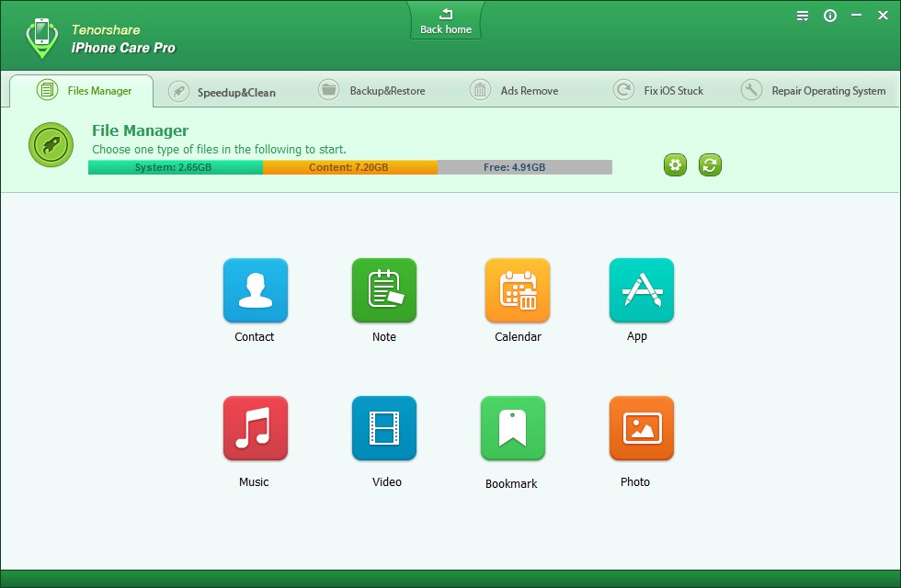
Task: Open the Photo file category
Action: (641, 428)
